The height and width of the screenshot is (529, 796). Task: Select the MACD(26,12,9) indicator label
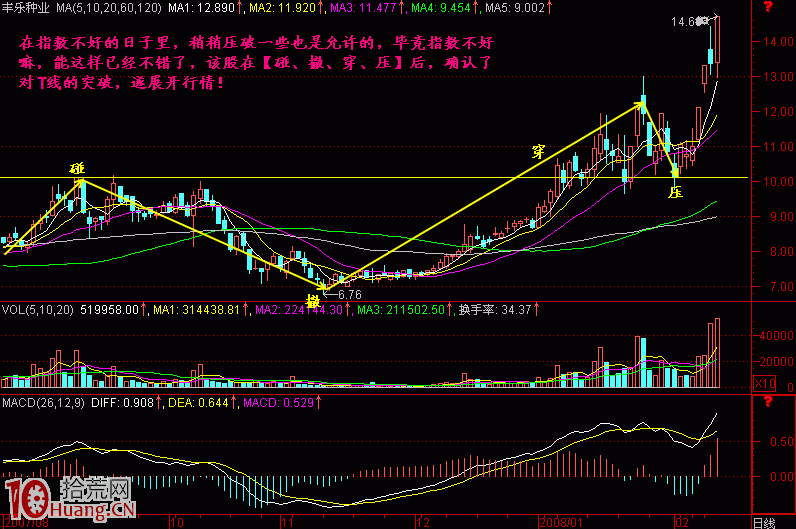coord(43,403)
